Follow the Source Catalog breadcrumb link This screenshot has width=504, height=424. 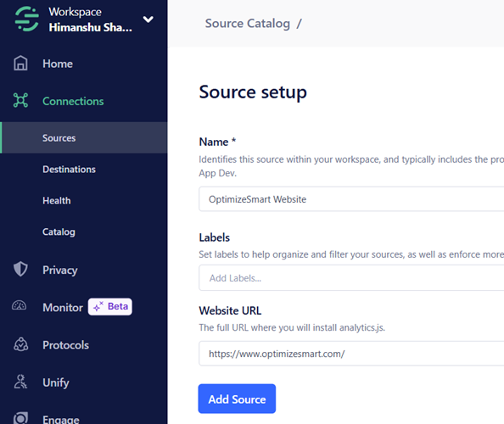point(248,24)
